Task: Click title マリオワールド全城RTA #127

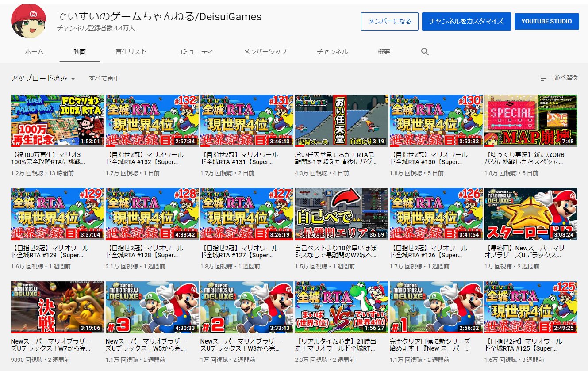Action: [239, 252]
